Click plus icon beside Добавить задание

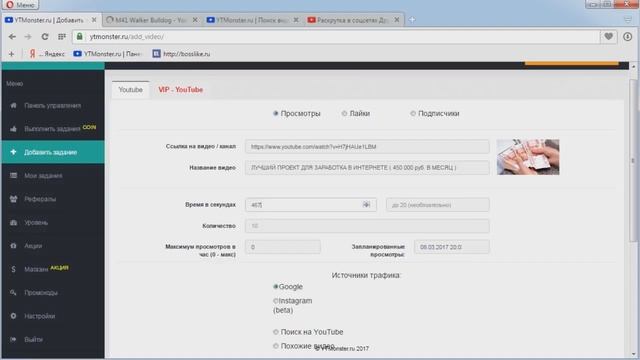(13, 152)
